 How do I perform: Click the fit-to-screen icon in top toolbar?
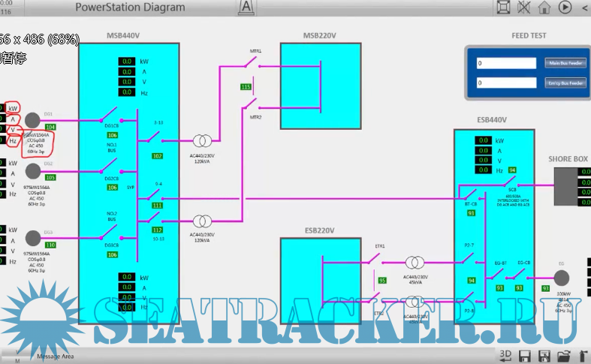pyautogui.click(x=504, y=8)
